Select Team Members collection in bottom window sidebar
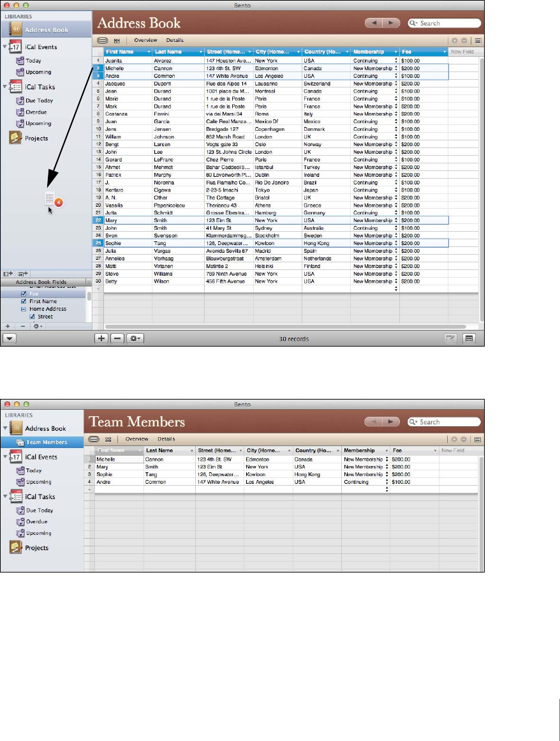560x741 pixels. [42, 442]
